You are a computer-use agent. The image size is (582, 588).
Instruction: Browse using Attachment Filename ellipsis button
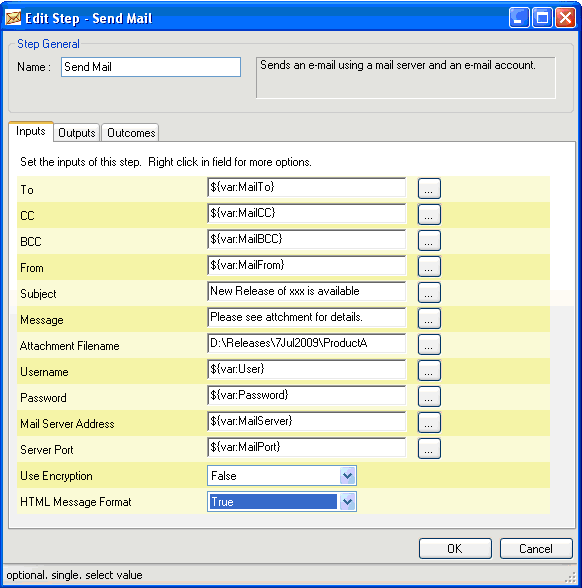[429, 345]
